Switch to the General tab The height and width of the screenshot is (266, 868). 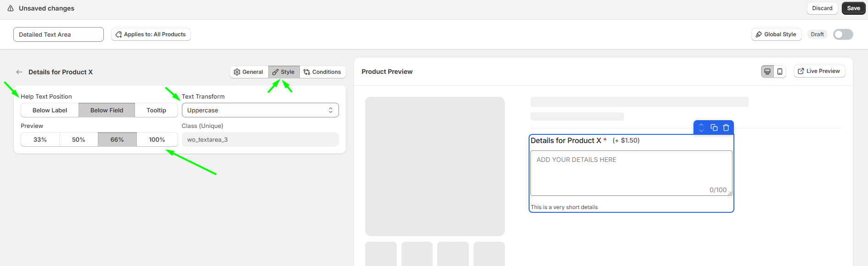click(248, 72)
